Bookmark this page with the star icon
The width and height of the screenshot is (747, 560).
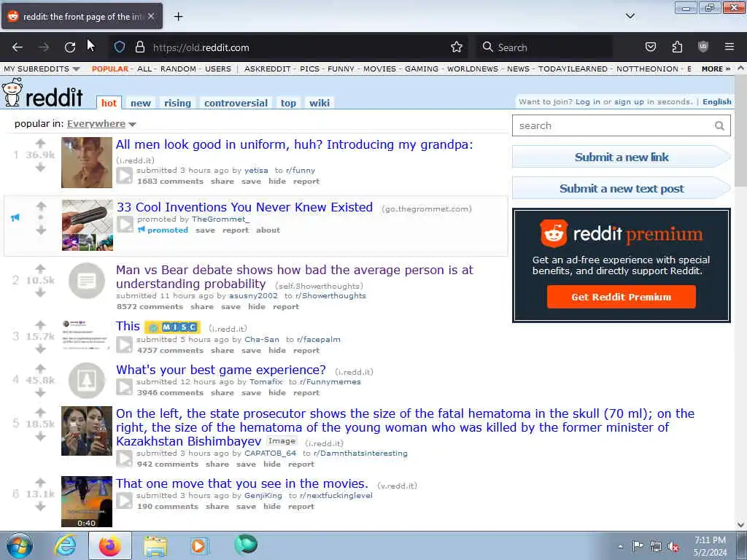point(457,47)
